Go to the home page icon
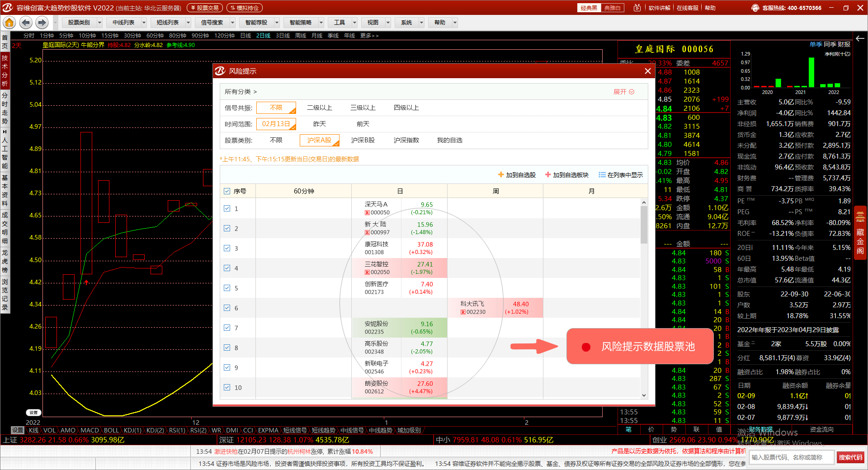This screenshot has width=868, height=470. click(x=9, y=22)
